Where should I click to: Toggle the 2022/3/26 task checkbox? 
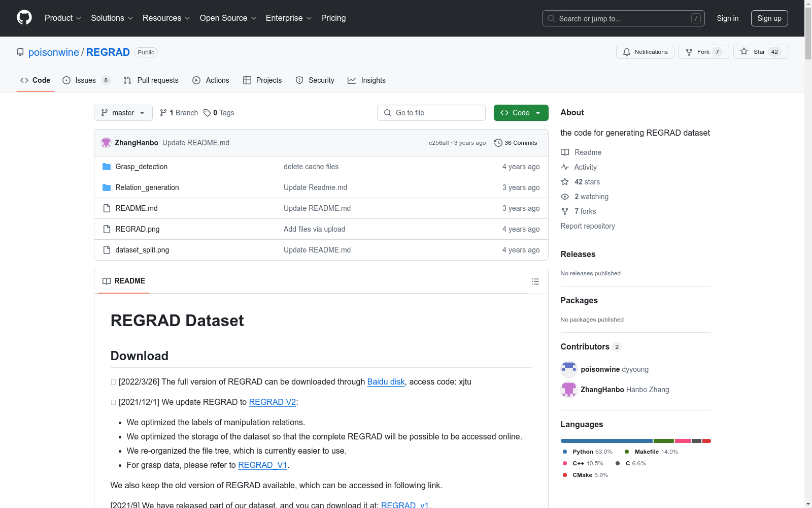pyautogui.click(x=114, y=382)
